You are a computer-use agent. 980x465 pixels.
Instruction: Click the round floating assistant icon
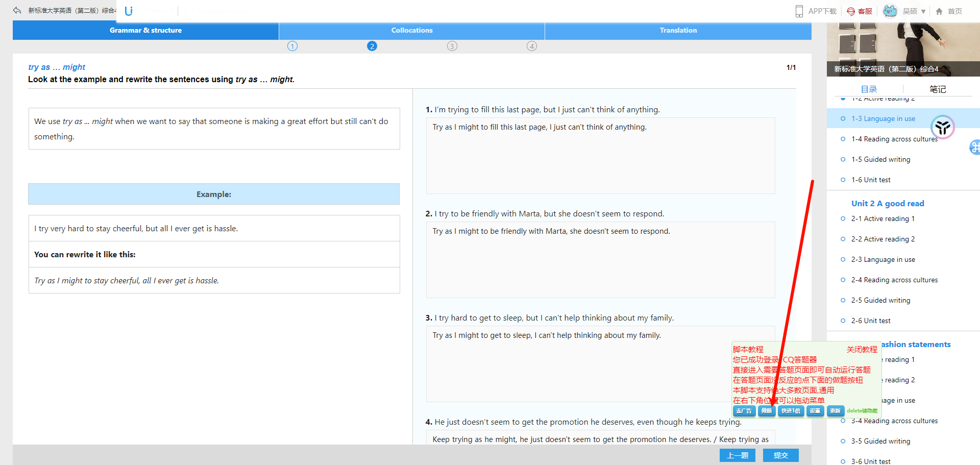coord(942,127)
